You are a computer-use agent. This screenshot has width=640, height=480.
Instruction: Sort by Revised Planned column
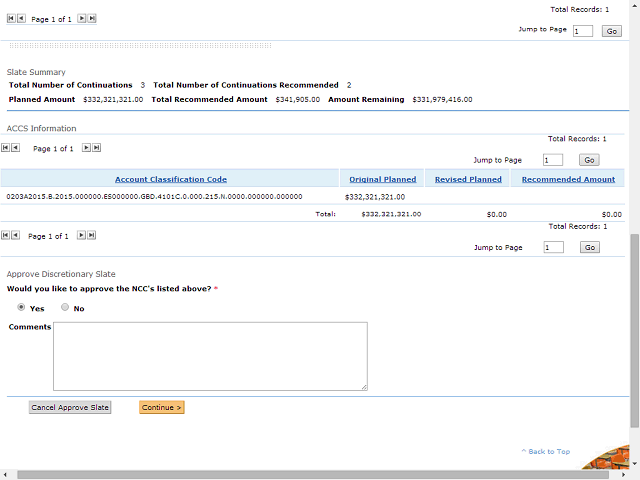click(x=468, y=179)
